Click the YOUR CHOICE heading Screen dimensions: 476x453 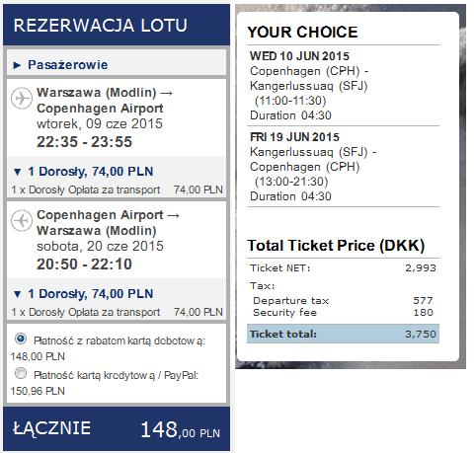click(x=302, y=33)
